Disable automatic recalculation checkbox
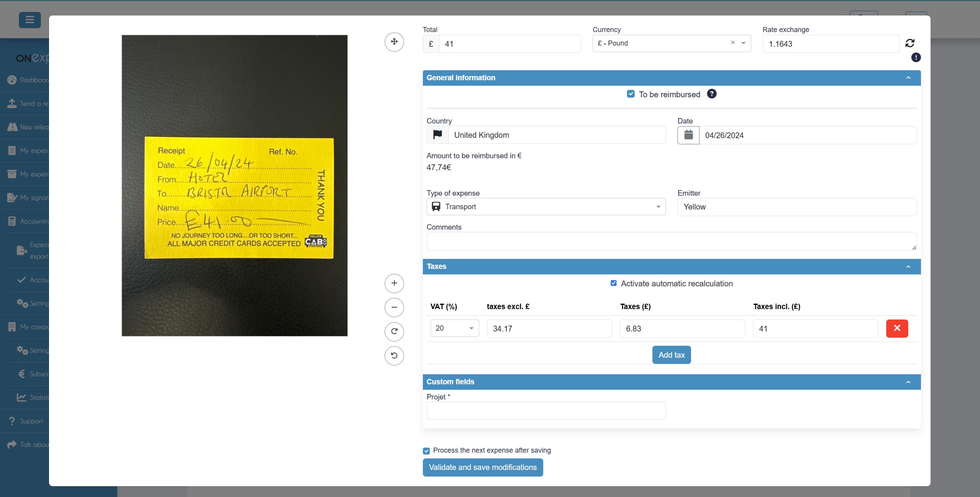The image size is (980, 497). click(x=613, y=283)
